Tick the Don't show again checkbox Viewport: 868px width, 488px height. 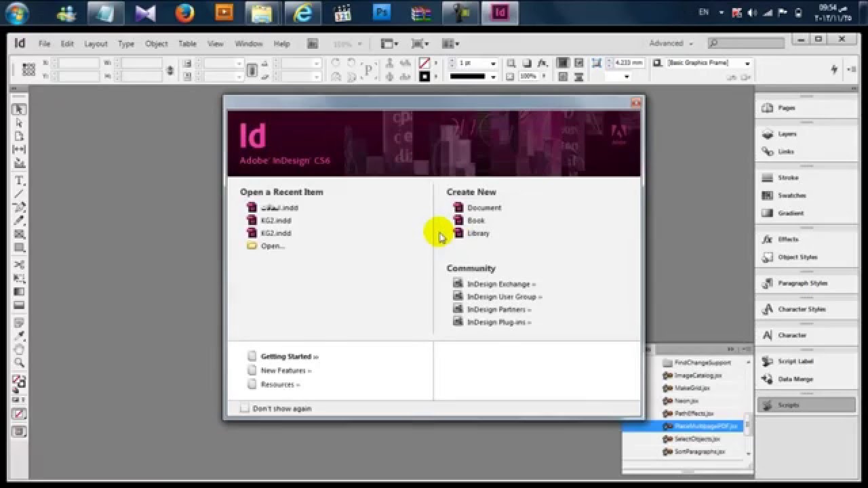click(x=245, y=409)
